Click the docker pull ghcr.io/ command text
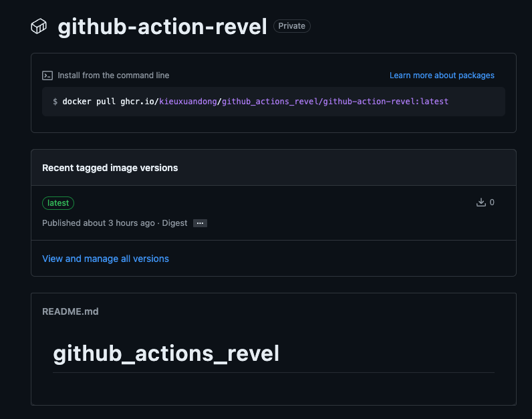This screenshot has height=419, width=532. [x=110, y=102]
